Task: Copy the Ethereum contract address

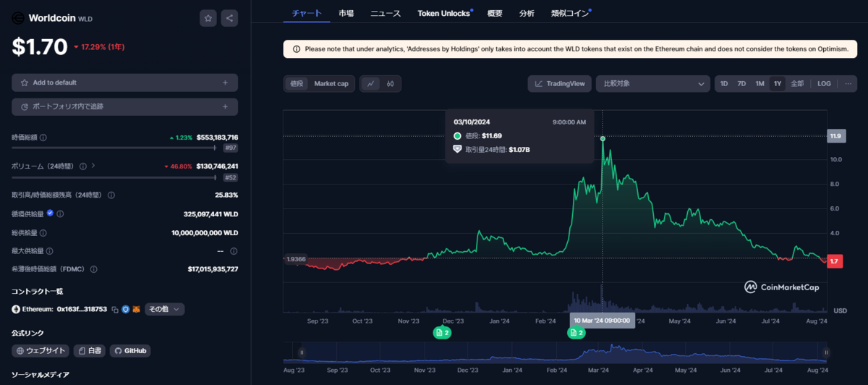Action: tap(115, 310)
